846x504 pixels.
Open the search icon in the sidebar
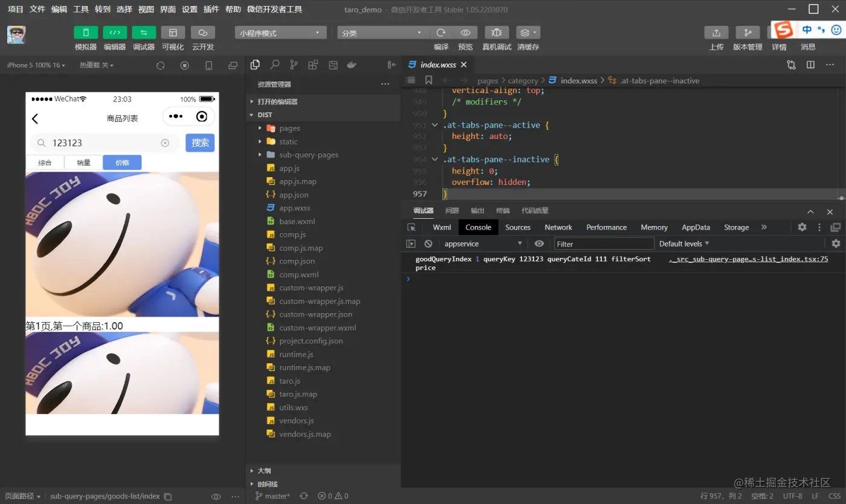[x=274, y=65]
